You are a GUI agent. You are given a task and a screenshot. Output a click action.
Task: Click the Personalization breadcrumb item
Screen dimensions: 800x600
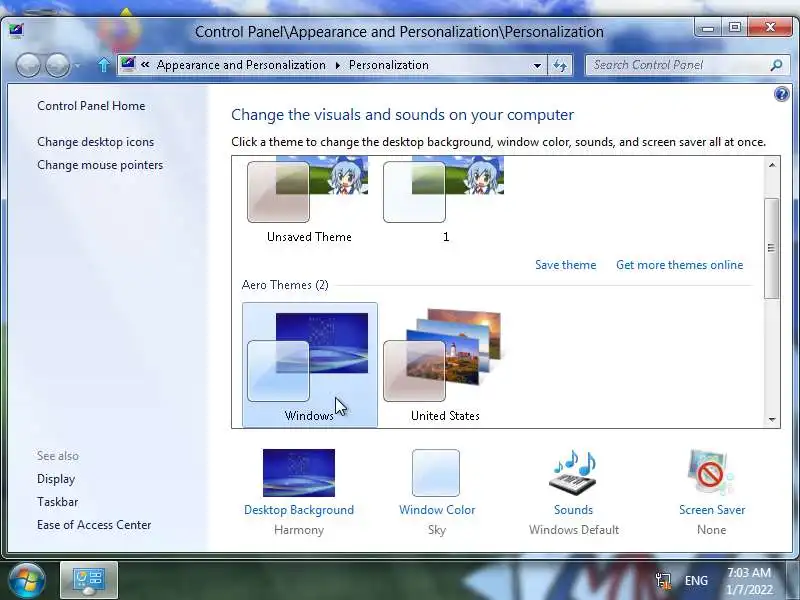click(389, 65)
